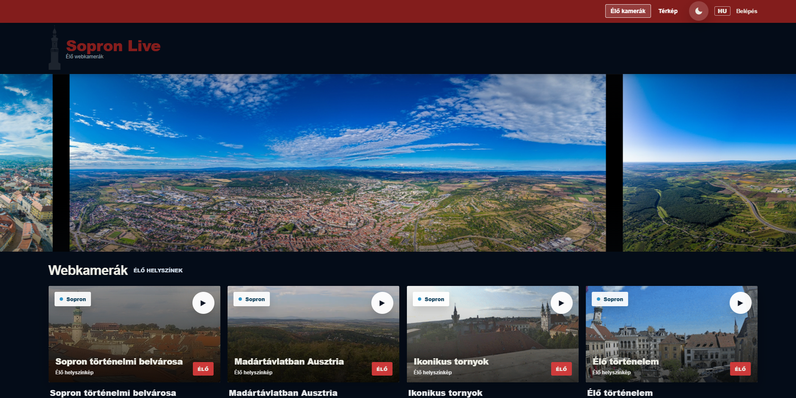Screen dimensions: 796x398
Task: Play the Élő történelem webcam
Action: point(740,303)
